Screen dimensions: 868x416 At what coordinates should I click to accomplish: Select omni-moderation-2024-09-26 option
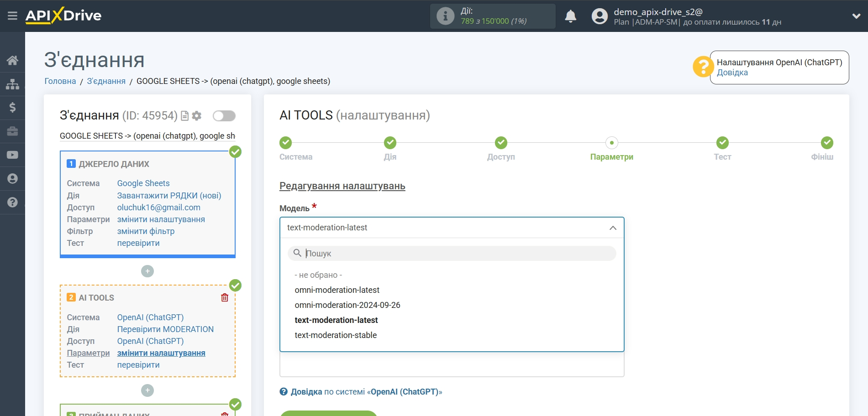(x=347, y=305)
